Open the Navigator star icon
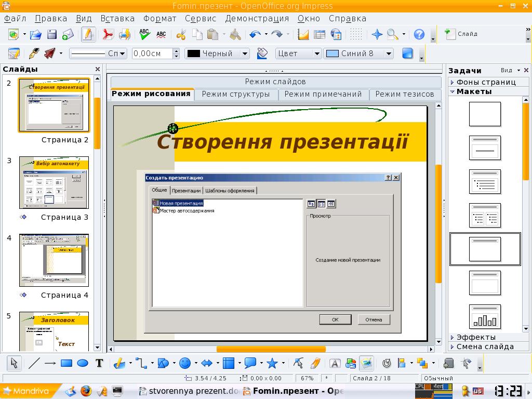Screen dimensions: 532x399 (377, 34)
